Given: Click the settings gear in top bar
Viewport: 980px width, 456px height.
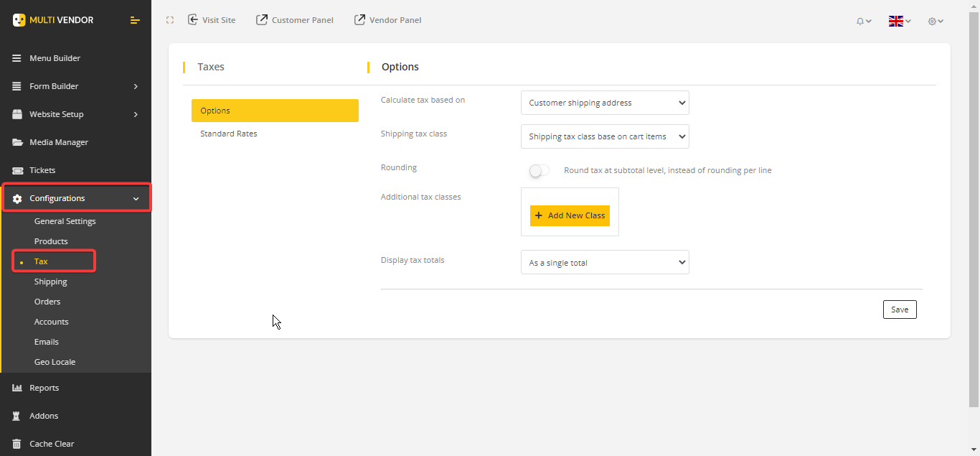Looking at the screenshot, I should [x=935, y=21].
